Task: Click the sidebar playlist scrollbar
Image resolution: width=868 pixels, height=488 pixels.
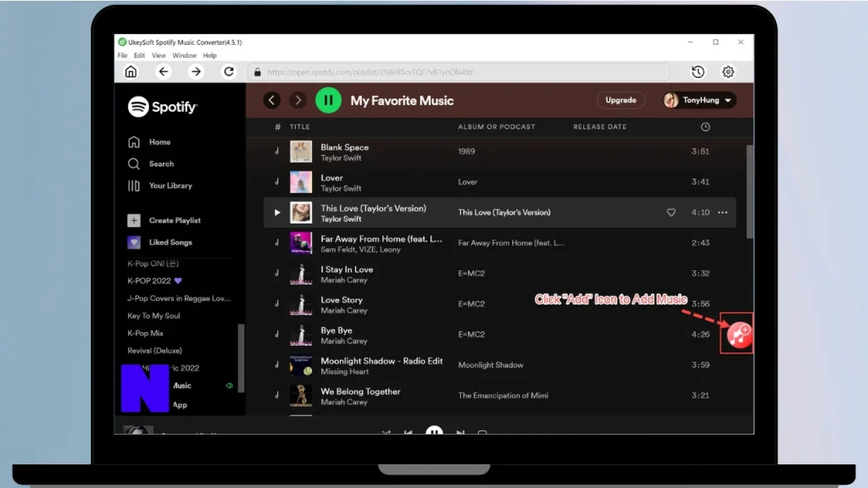Action: [x=241, y=358]
